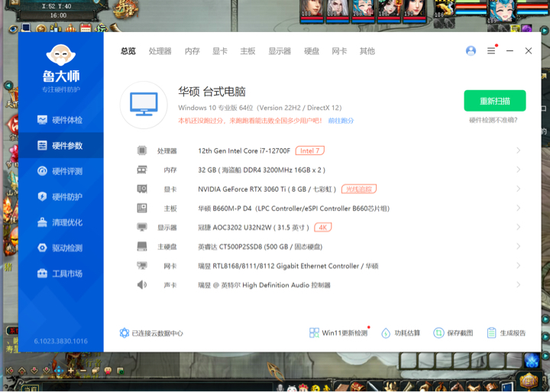
Task: Switch to the 总览 tab
Action: [x=128, y=51]
